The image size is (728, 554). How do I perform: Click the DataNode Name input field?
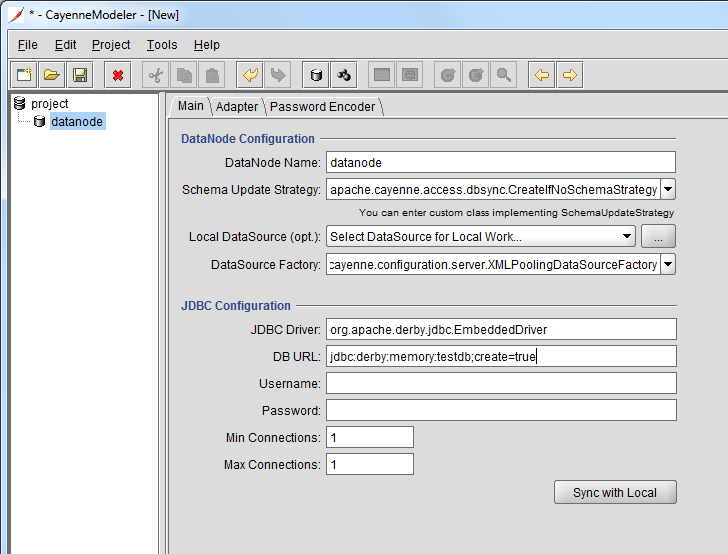(x=501, y=163)
